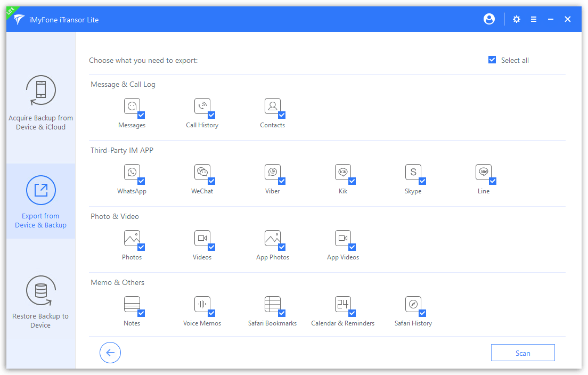The width and height of the screenshot is (588, 375).
Task: Click the WhatsApp data type icon
Action: click(x=132, y=172)
